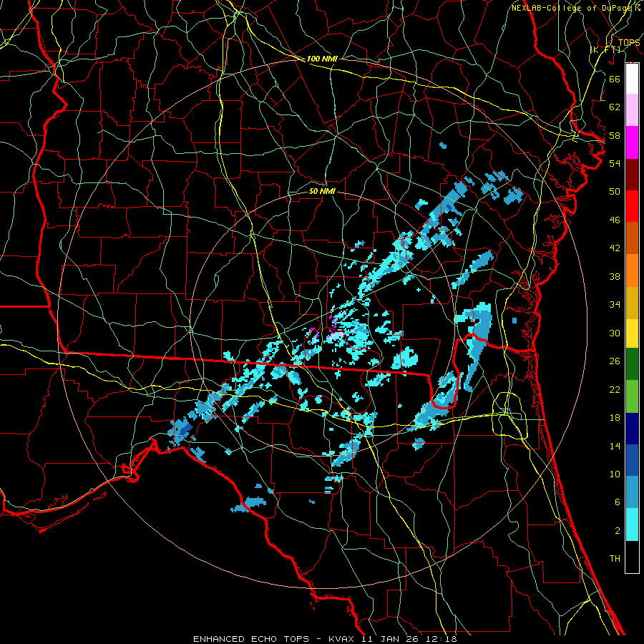
Task: Click the orange 38 kft legend swatch
Action: 632,270
